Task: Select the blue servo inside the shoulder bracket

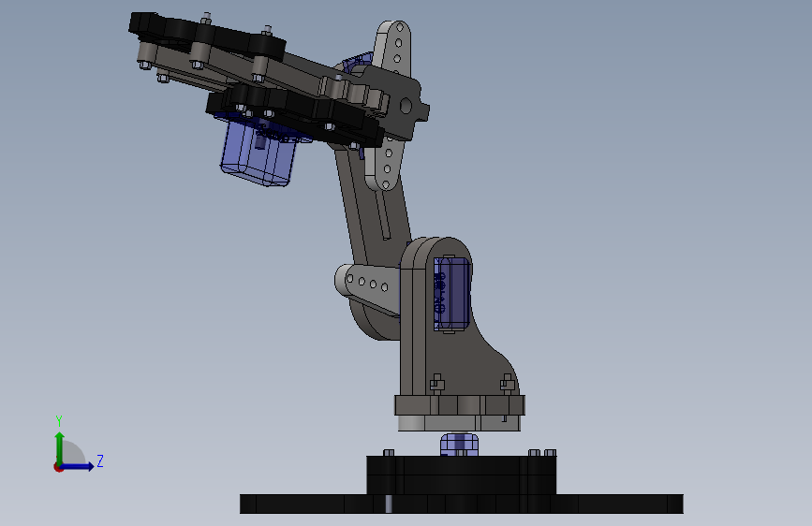Action: pyautogui.click(x=451, y=293)
